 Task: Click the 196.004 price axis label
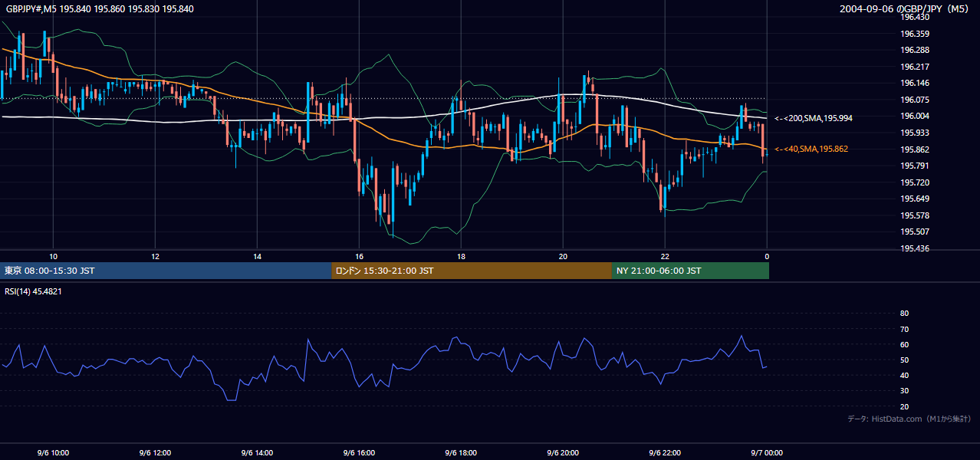click(914, 117)
